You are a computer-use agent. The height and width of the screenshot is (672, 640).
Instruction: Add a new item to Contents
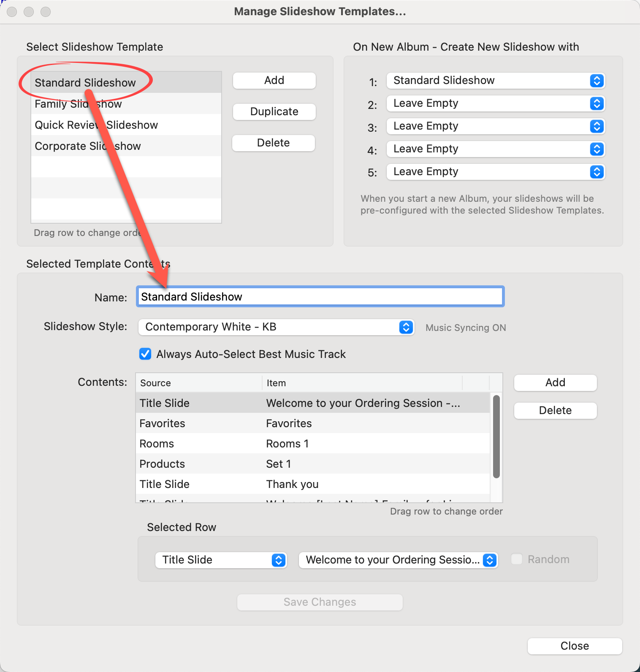click(555, 383)
